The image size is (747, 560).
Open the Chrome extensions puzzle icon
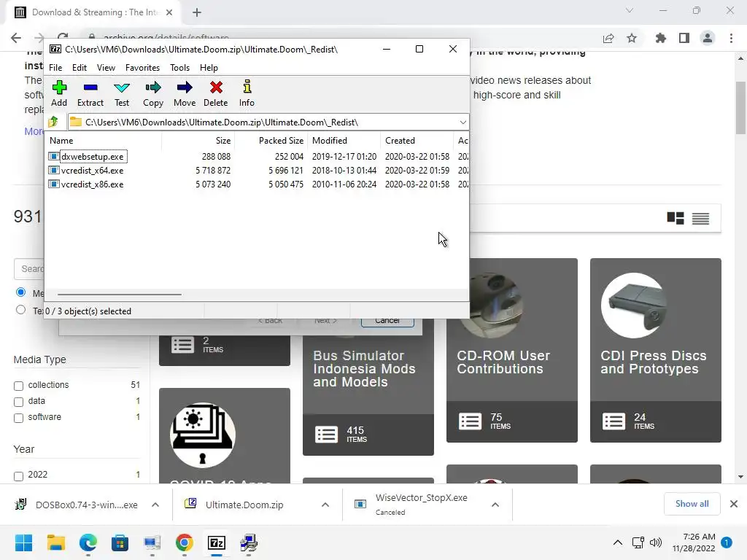[661, 38]
